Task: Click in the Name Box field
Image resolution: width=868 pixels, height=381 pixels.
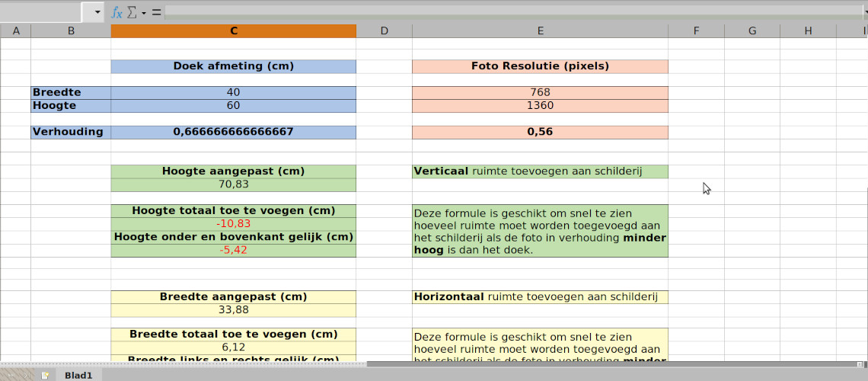Action: (x=41, y=12)
